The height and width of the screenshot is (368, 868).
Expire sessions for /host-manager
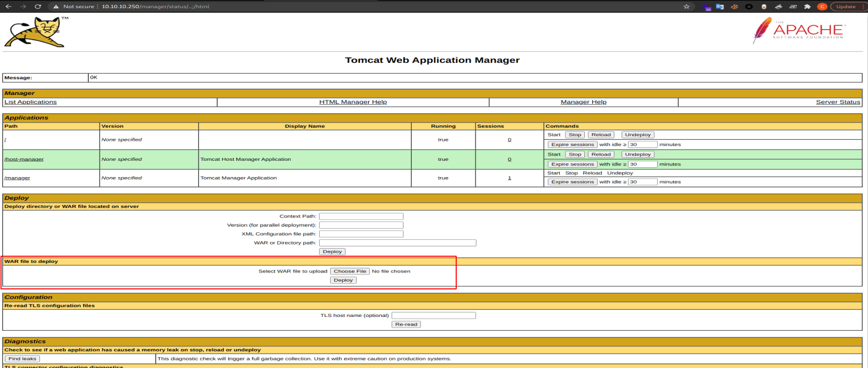pos(573,164)
